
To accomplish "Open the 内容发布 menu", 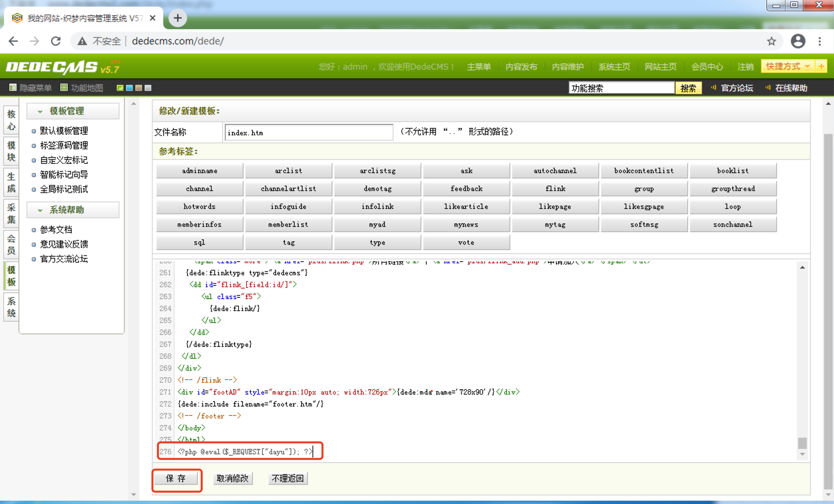I will [521, 67].
